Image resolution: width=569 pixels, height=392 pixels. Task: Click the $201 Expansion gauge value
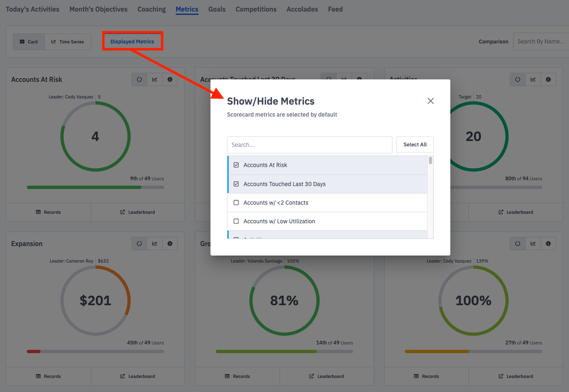pyautogui.click(x=96, y=301)
